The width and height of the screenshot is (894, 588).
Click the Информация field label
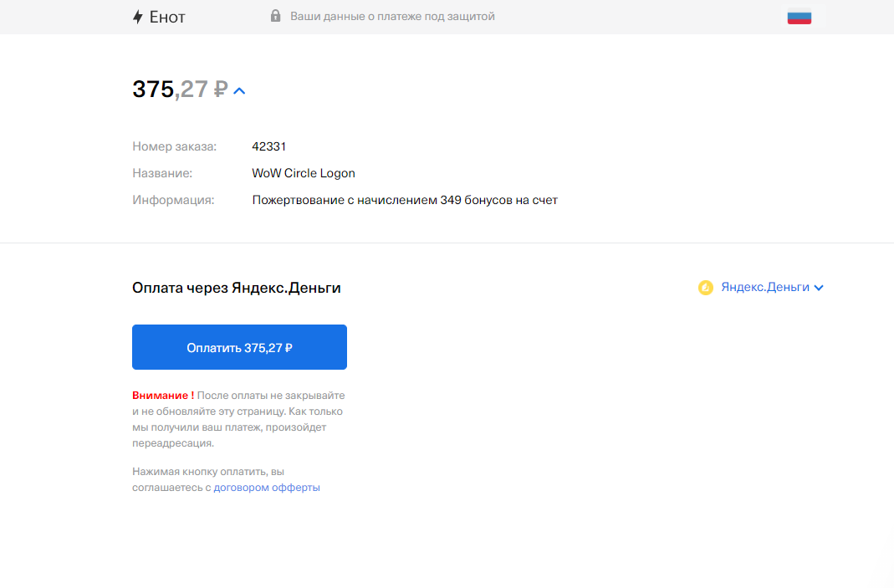coord(173,200)
